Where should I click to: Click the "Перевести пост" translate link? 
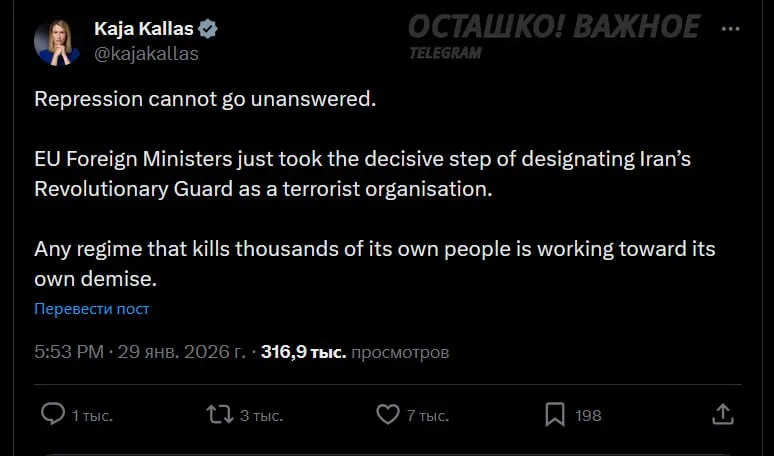92,309
